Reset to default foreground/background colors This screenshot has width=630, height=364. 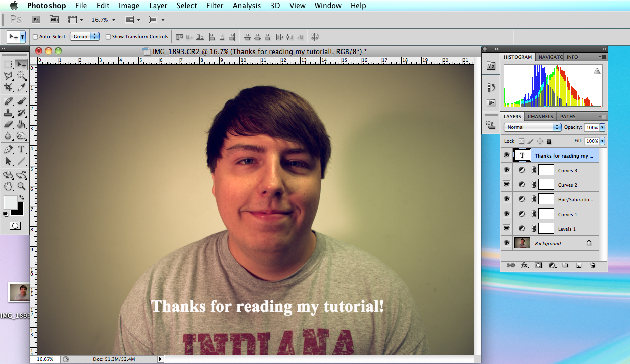click(6, 214)
